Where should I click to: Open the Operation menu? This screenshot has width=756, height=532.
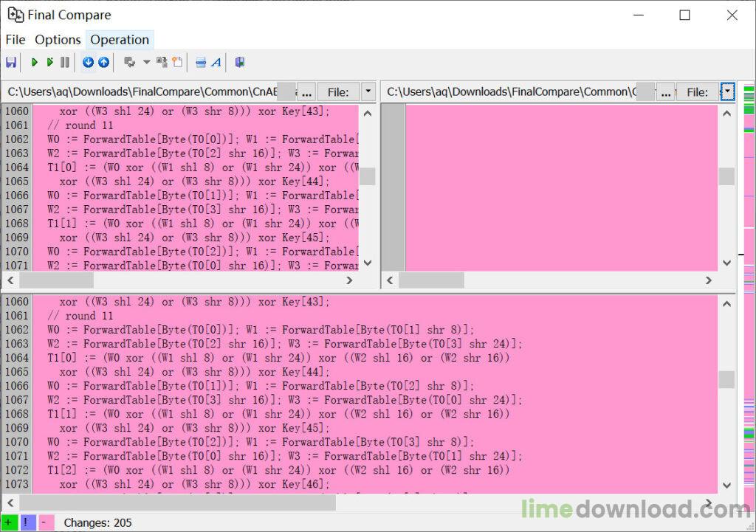point(120,40)
